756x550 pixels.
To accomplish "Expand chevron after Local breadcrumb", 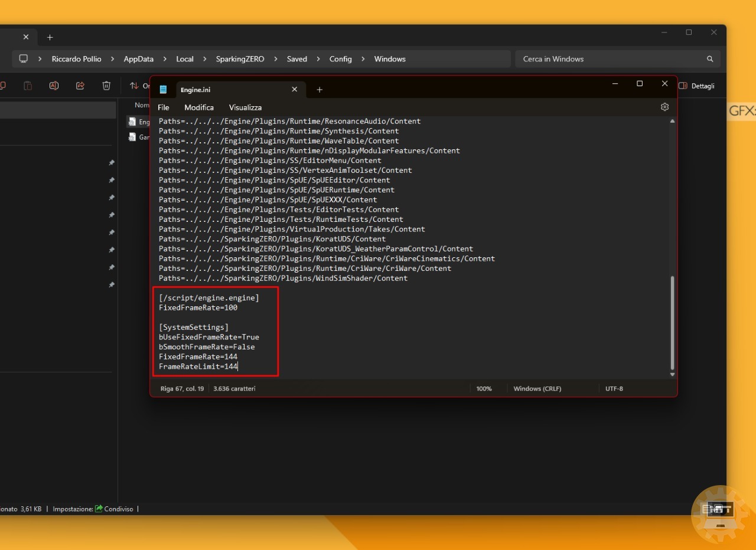I will pyautogui.click(x=204, y=59).
